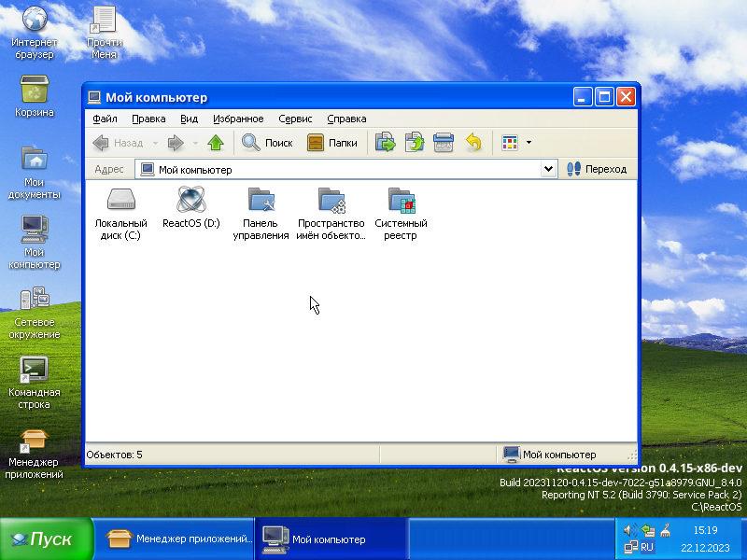Open Командная строка desktop shortcut
Screen dimensions: 747x560
35,383
